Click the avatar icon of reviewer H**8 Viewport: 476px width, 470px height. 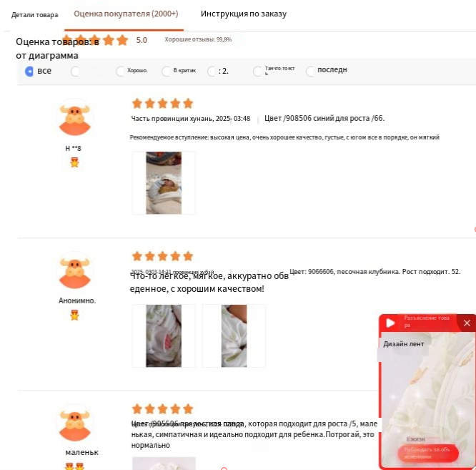click(x=74, y=117)
